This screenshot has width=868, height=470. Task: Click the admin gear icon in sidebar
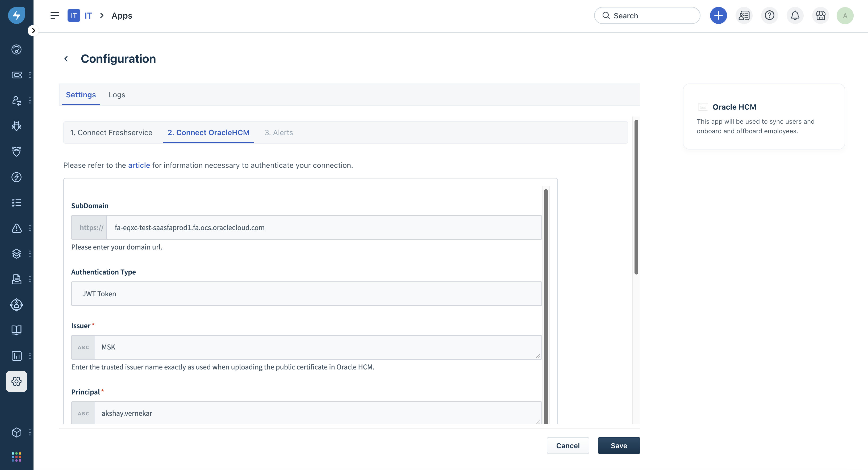click(x=16, y=381)
